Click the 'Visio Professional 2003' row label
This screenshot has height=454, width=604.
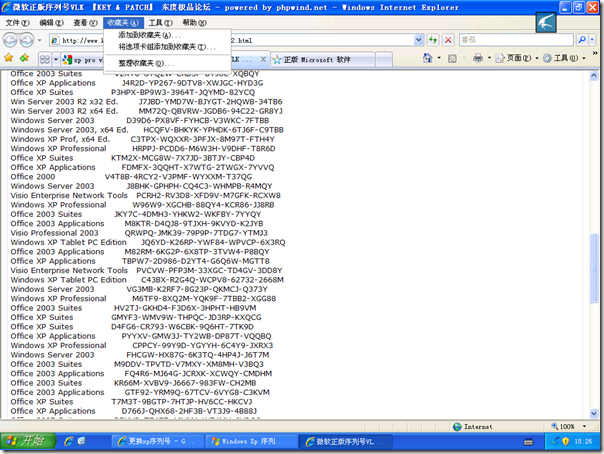click(x=54, y=233)
